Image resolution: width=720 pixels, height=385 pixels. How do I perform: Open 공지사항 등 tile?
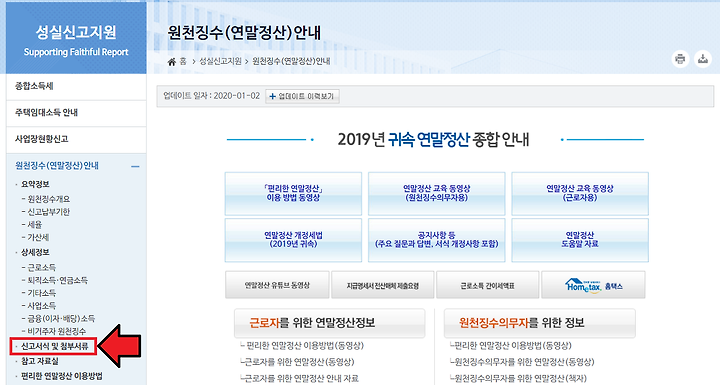(x=437, y=240)
